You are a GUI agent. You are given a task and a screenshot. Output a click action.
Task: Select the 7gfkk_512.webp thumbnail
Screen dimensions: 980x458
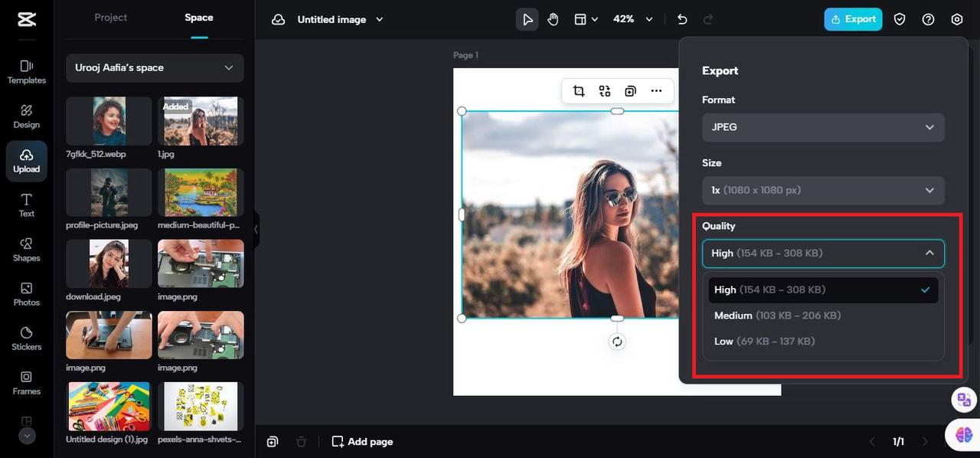tap(109, 121)
